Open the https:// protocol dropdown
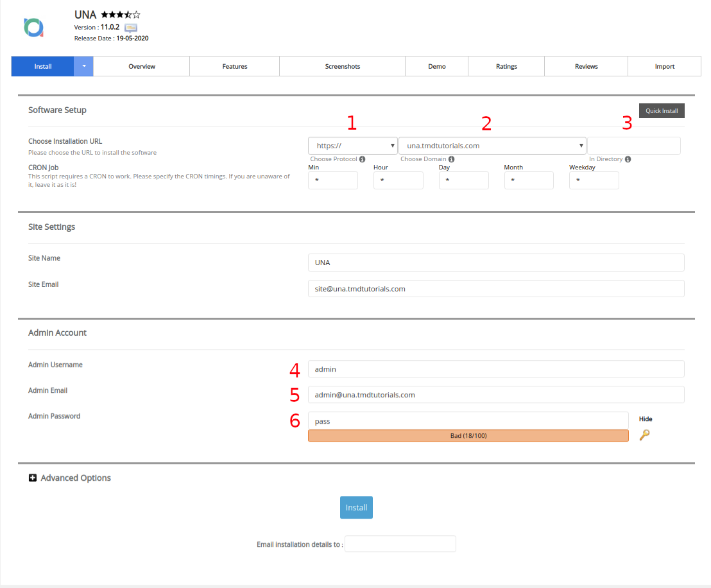711x588 pixels. coord(353,146)
